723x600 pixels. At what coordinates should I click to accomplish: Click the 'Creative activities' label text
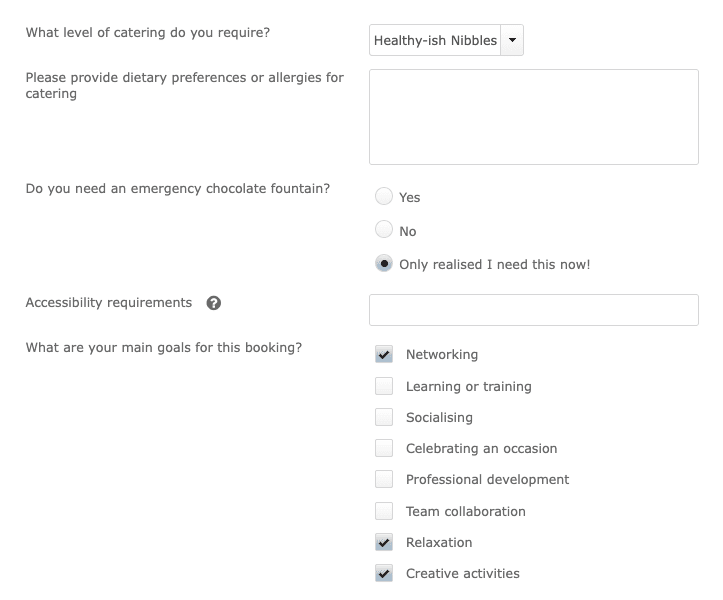pos(462,573)
